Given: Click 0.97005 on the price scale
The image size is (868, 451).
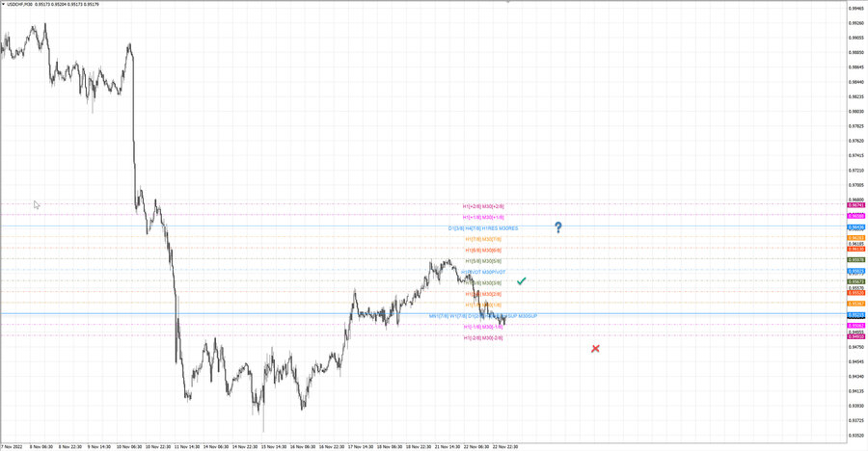Looking at the screenshot, I should pos(856,185).
